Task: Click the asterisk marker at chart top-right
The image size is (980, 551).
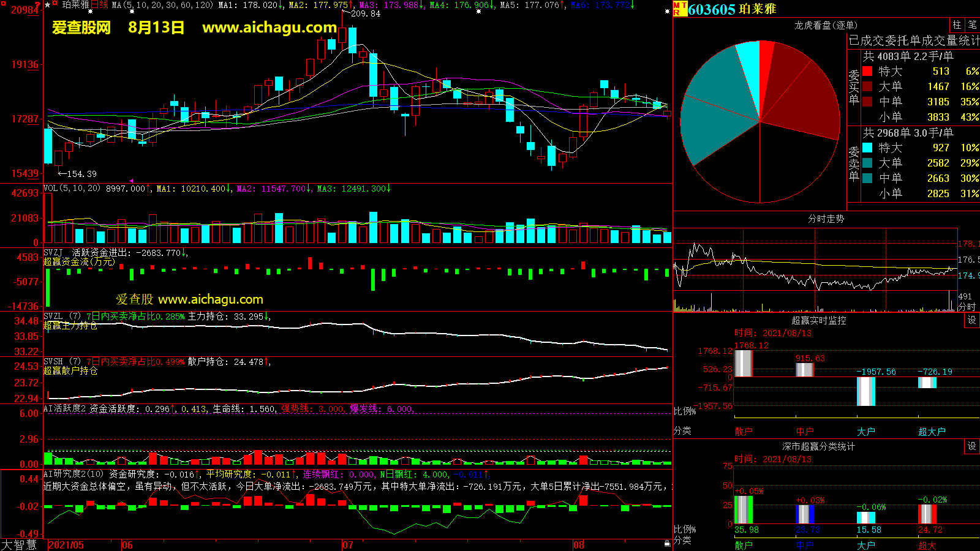Action: point(667,11)
